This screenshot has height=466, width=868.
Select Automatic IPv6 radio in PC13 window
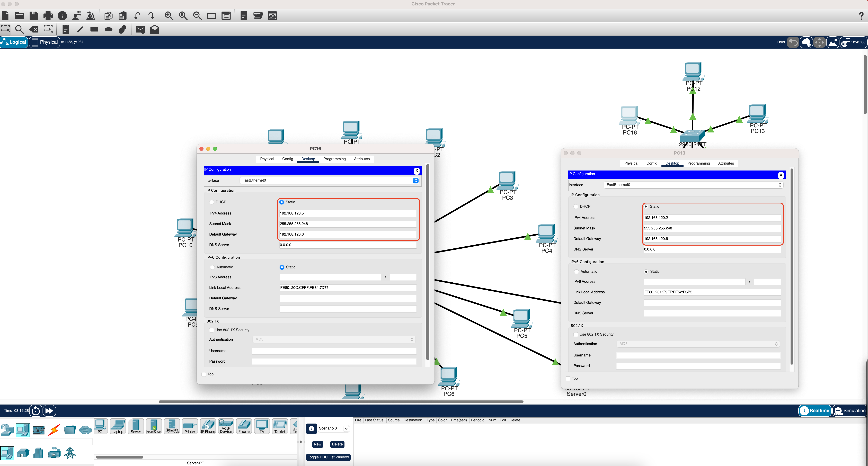[577, 272]
